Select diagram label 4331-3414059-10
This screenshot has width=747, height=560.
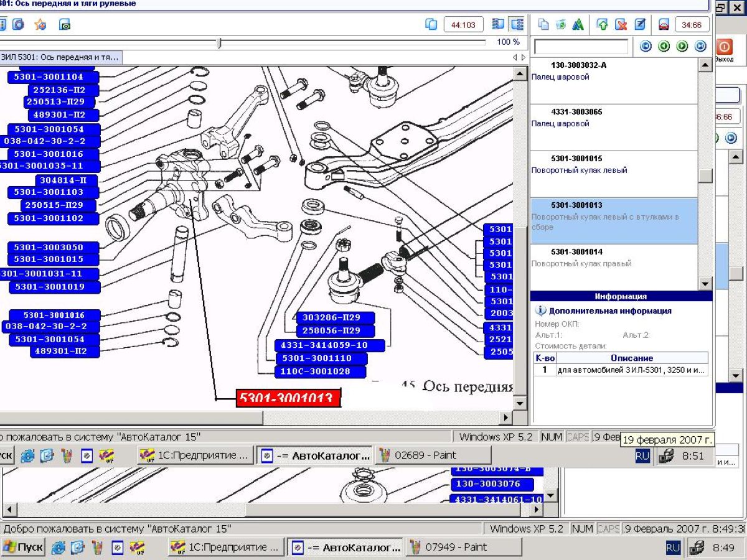[x=330, y=345]
